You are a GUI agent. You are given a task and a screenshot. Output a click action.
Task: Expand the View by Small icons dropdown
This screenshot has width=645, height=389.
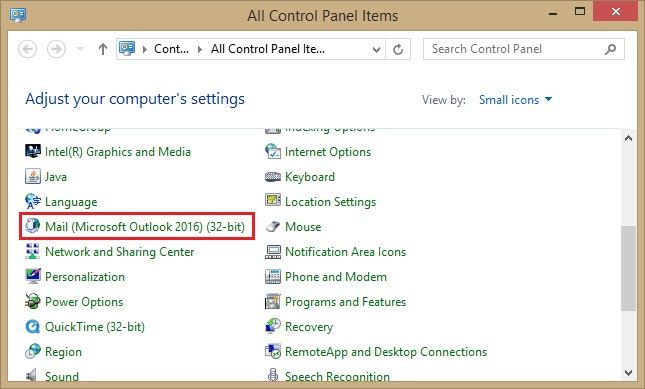click(515, 100)
